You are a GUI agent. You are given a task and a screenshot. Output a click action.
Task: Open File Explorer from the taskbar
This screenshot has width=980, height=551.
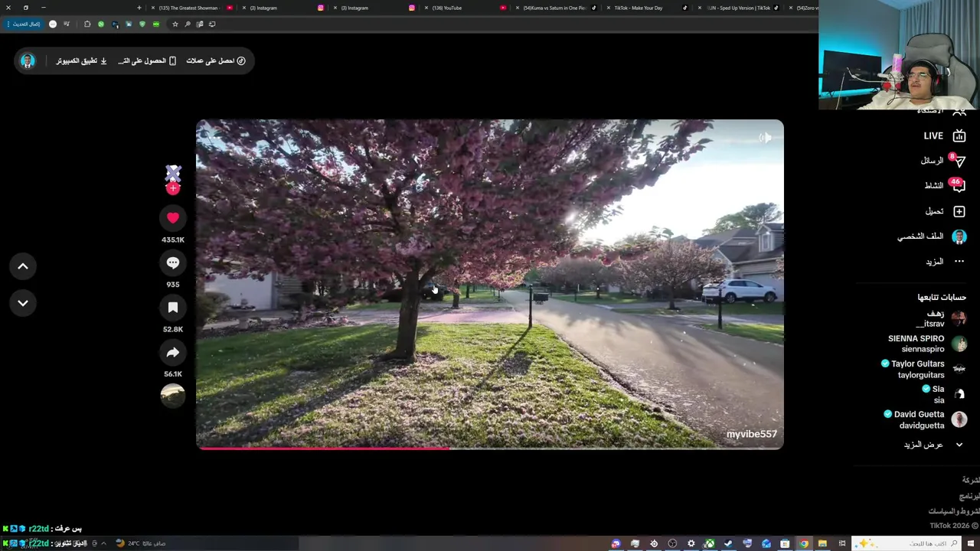(822, 543)
